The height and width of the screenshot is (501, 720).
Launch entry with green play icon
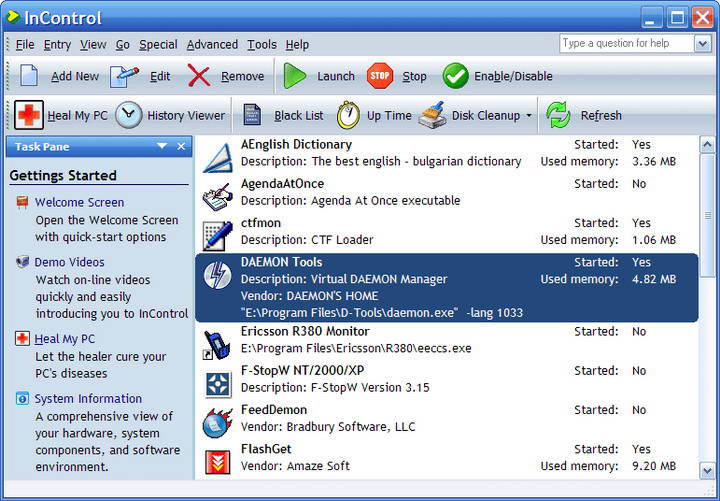(x=294, y=76)
